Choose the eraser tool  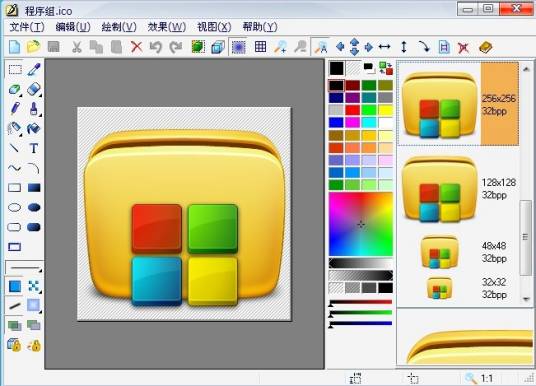(x=33, y=89)
